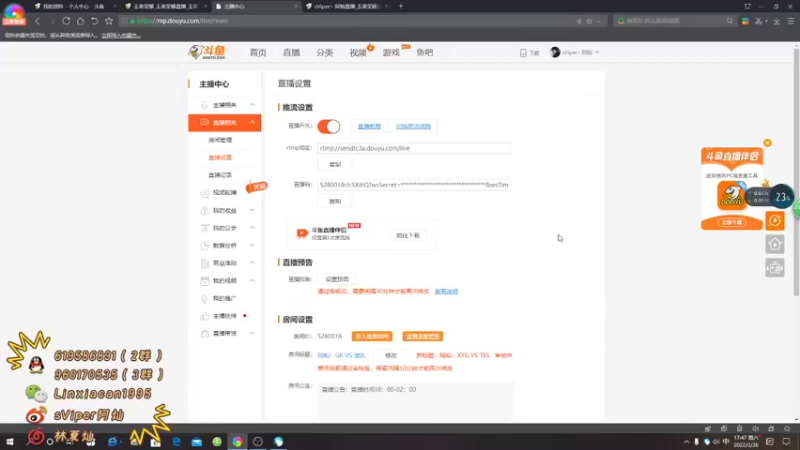Click 直播教程 tutorial link

[x=369, y=126]
